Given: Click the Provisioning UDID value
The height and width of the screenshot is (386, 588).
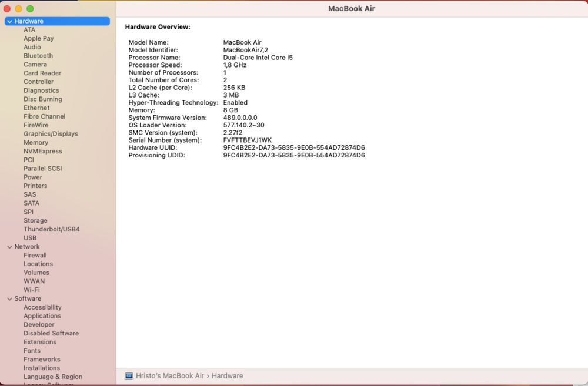Looking at the screenshot, I should coord(294,155).
